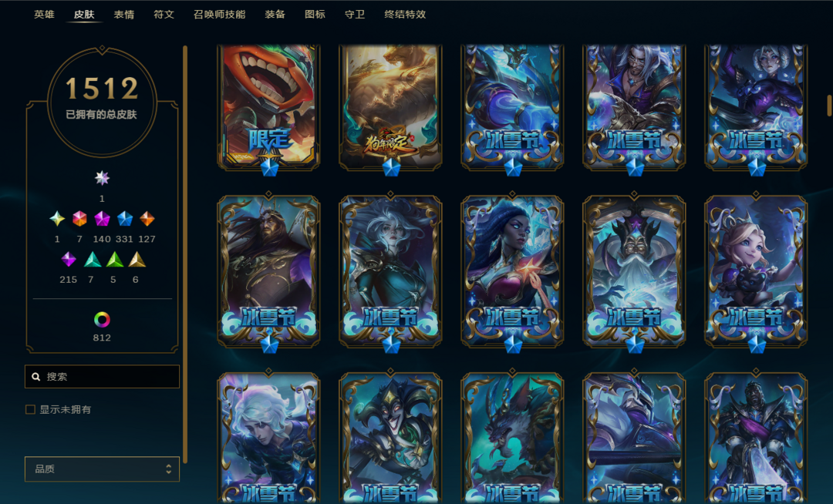Click the rainbow chroma ring icon above 812
Screen dimensions: 833x504
click(x=102, y=319)
